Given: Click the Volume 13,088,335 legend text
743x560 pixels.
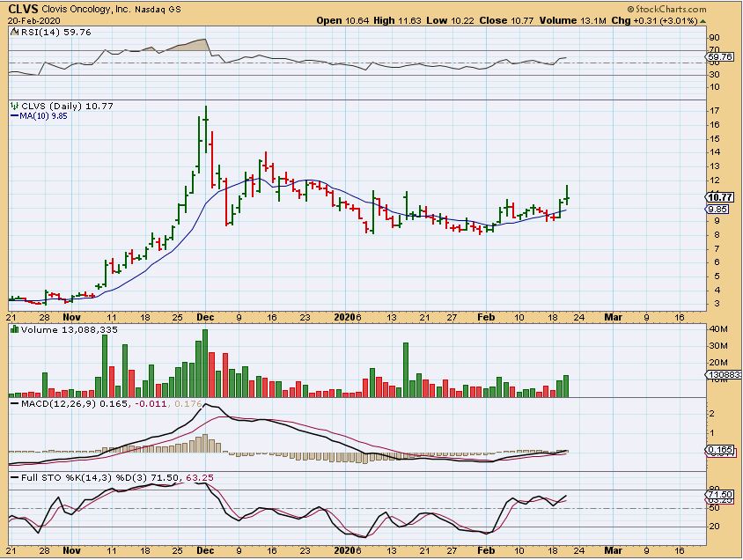Looking at the screenshot, I should pyautogui.click(x=70, y=329).
